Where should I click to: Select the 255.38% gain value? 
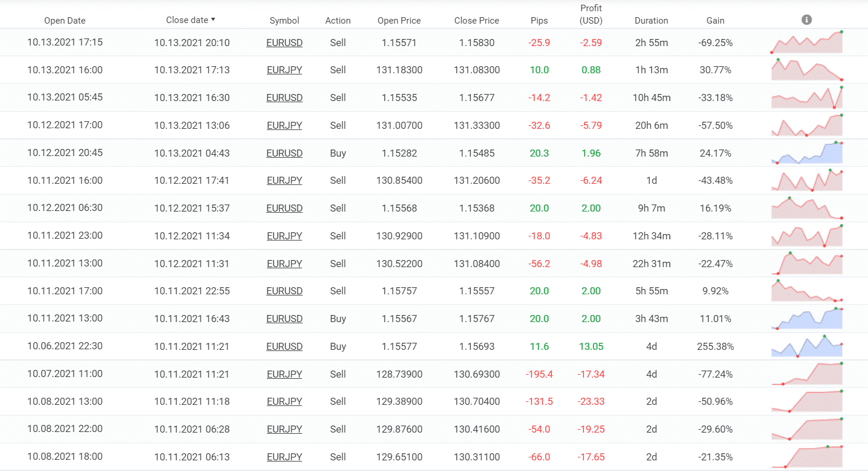click(x=716, y=346)
